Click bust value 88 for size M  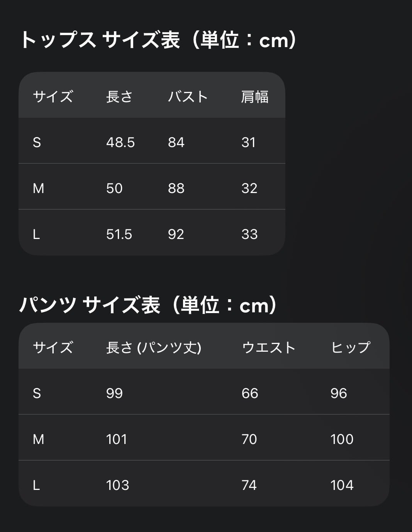pos(176,188)
